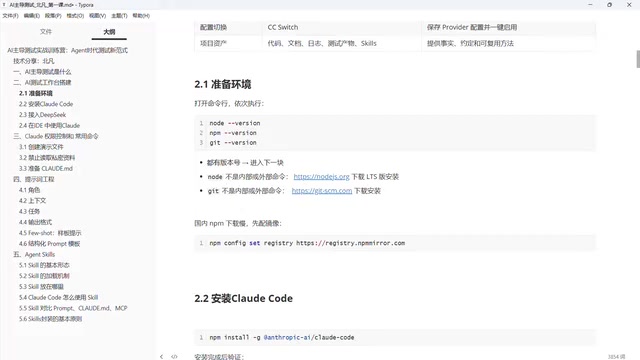Viewport: 640px width, 360px height.
Task: Minimize the Typora window
Action: [x=590, y=4]
